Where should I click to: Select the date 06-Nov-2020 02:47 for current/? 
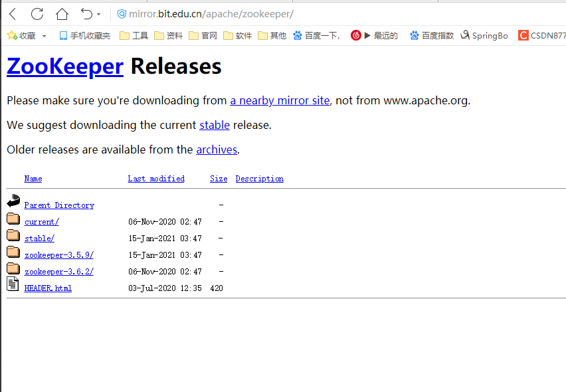click(x=165, y=222)
